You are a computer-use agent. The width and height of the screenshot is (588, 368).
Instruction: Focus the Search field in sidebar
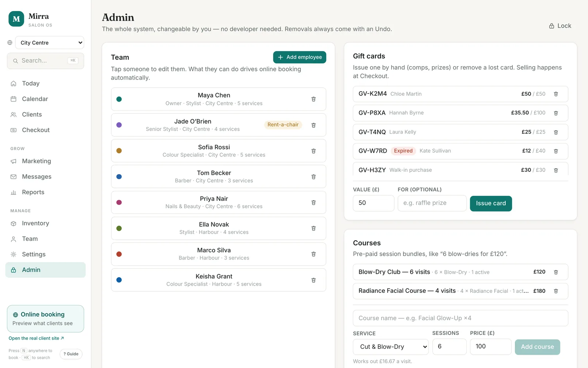(x=46, y=61)
